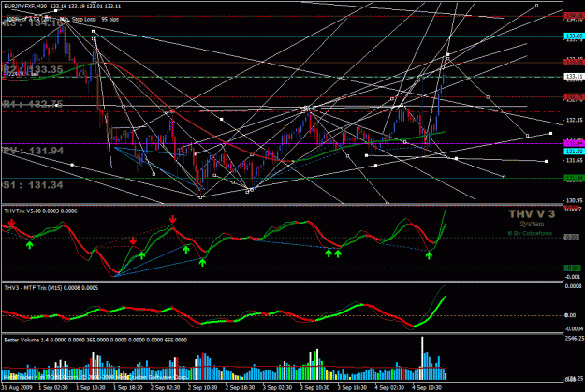Screen dimensions: 585x392
Task: Click the 31 Aug 2009 date label
Action: coord(17,387)
